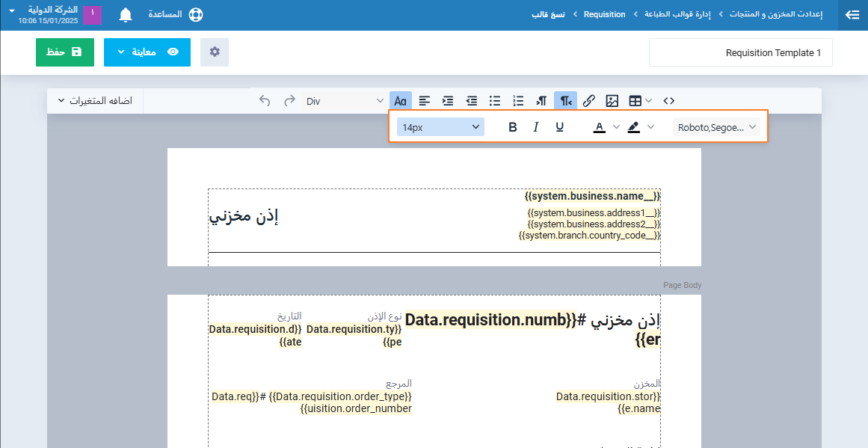Expand the Div block format dropdown
The image size is (868, 448).
pyautogui.click(x=345, y=101)
